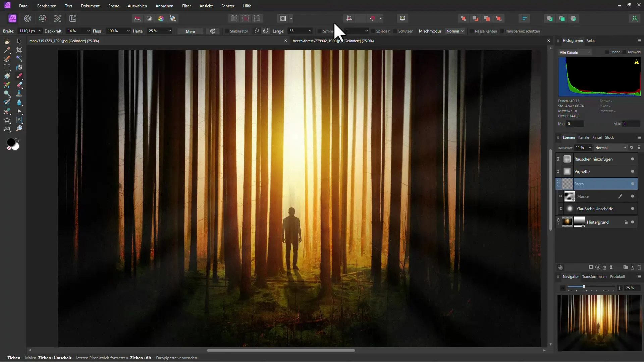Image resolution: width=644 pixels, height=362 pixels.
Task: Open the Alle Kanäle channel dropdown
Action: point(575,52)
